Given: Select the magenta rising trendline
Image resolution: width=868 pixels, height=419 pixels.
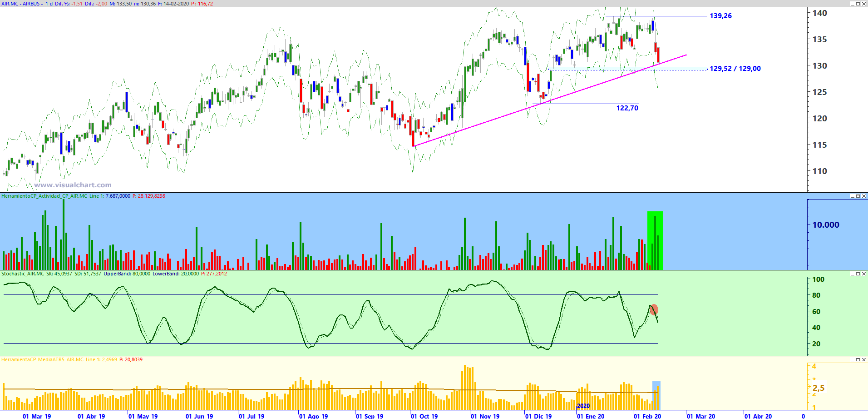Looking at the screenshot, I should click(550, 100).
